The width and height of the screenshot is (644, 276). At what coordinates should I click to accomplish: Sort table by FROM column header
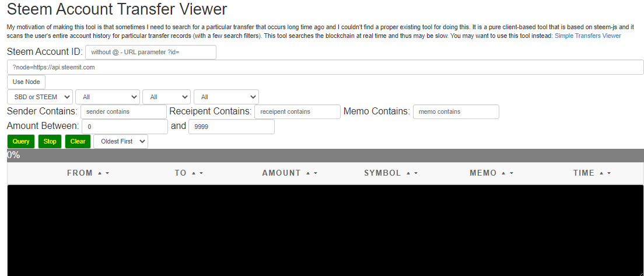88,173
